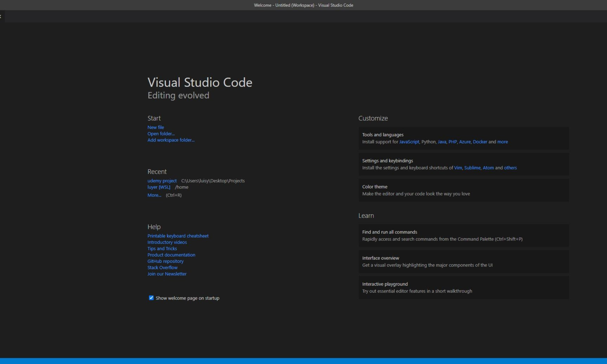Open Find and run all commands card
This screenshot has width=607, height=364.
(x=464, y=235)
